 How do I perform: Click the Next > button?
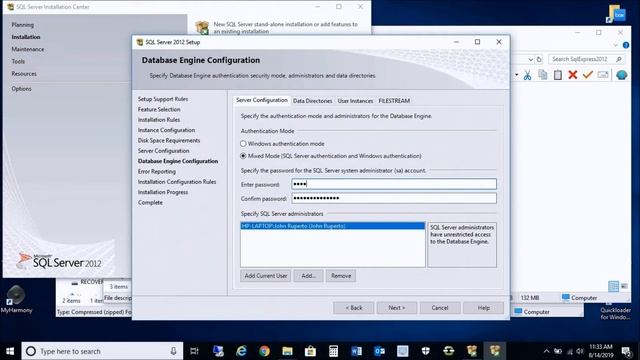[x=397, y=308]
